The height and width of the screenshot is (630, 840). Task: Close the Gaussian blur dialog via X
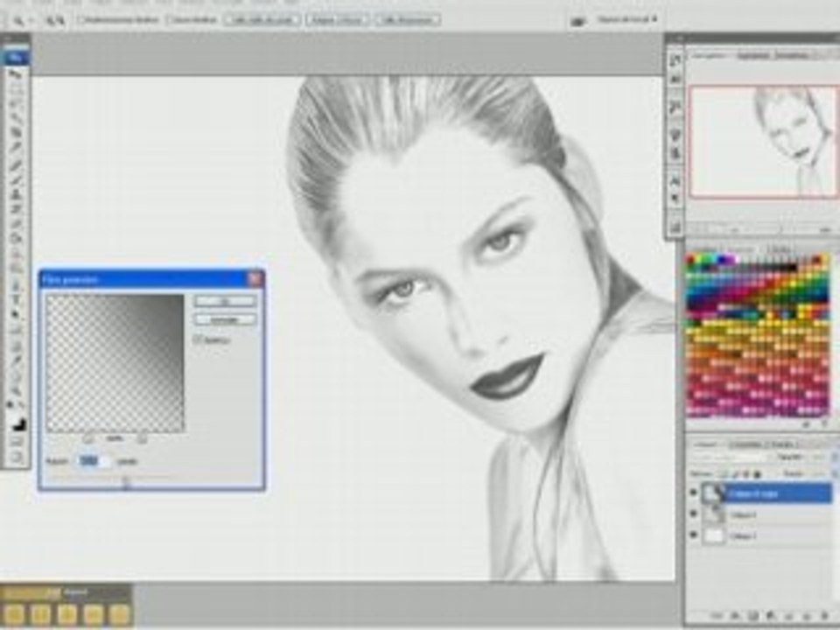[x=255, y=278]
